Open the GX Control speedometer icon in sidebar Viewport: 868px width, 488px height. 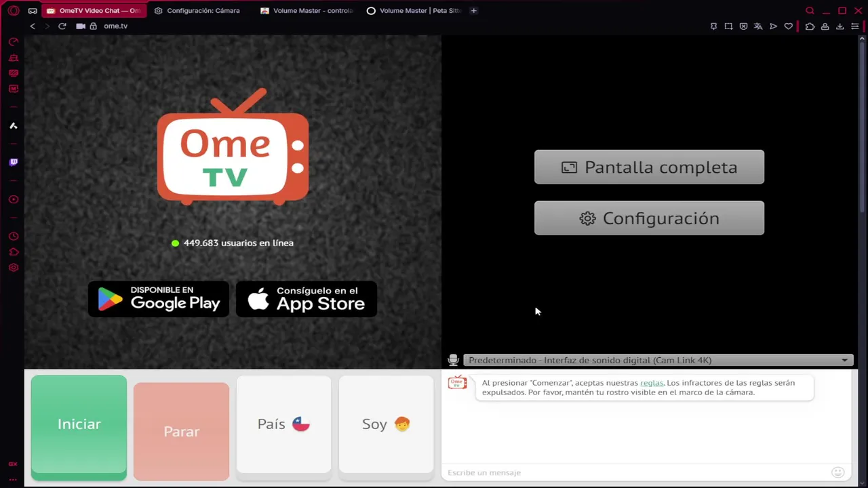(13, 42)
